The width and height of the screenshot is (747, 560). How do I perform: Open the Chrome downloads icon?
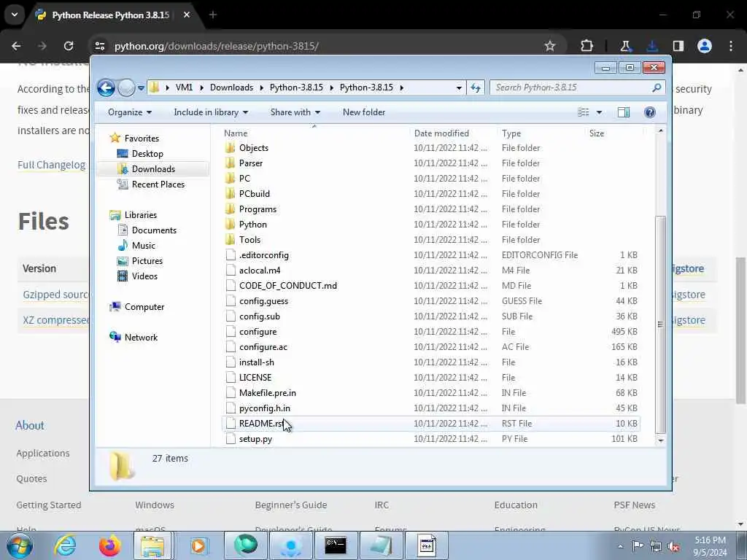(651, 46)
